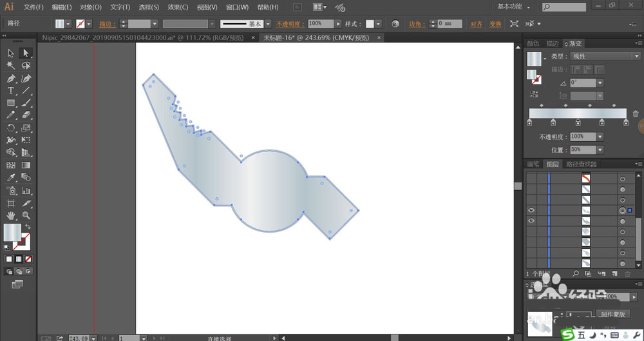Open the 窗口(W) menu
Screen dimensions: 644x341
point(238,7)
